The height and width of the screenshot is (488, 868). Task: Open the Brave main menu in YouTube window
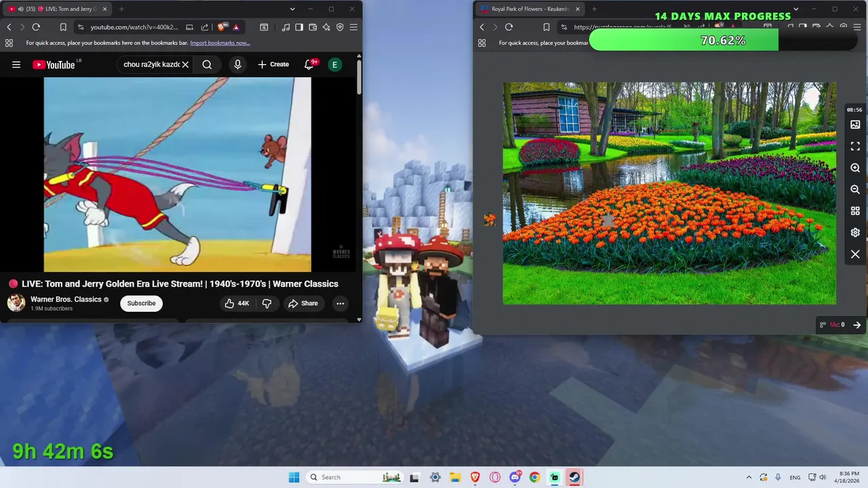tap(353, 27)
